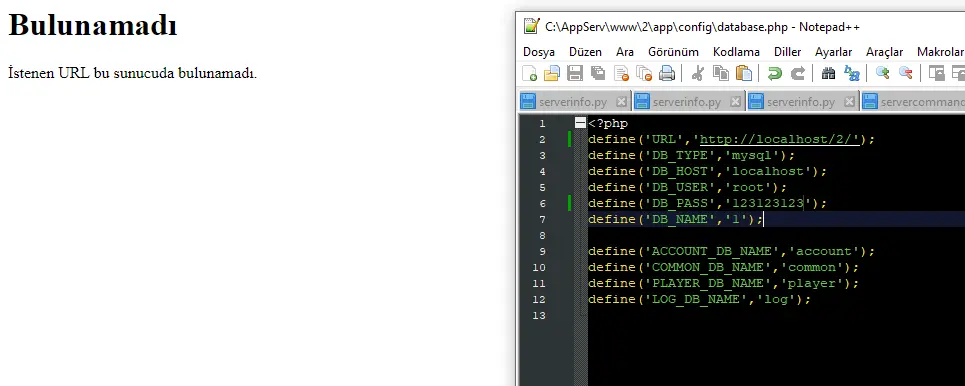This screenshot has height=386, width=965.
Task: Open Find with the binoculars icon
Action: [828, 73]
